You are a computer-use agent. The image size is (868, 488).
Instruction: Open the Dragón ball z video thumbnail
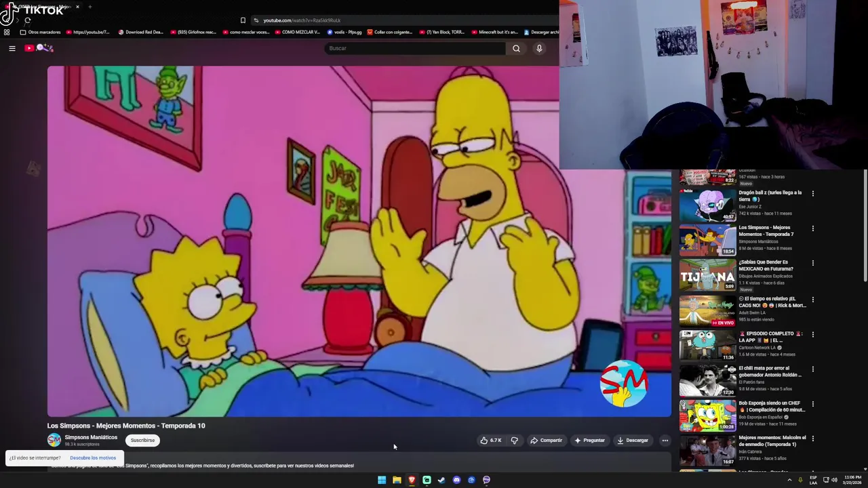click(707, 205)
